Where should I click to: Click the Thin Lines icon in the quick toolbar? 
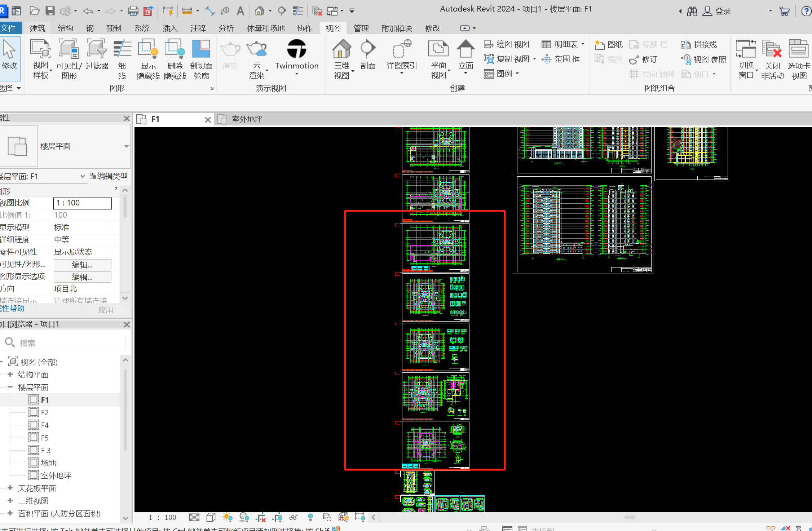297,11
